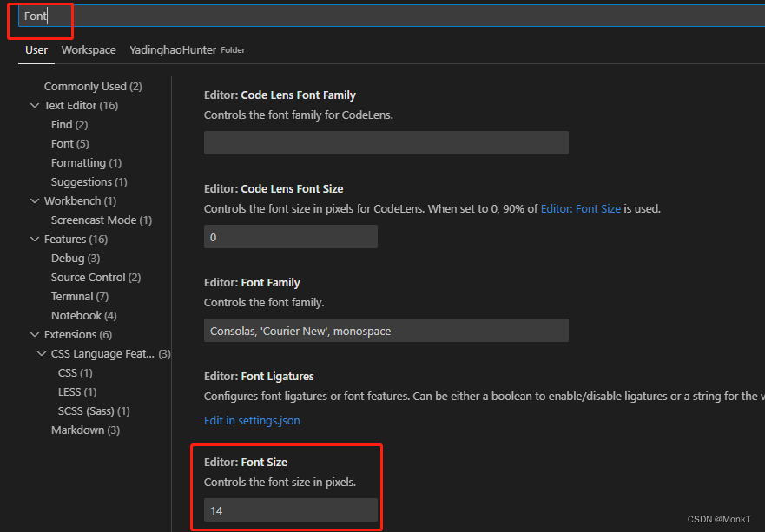Open the Screencast Mode settings

click(x=94, y=220)
